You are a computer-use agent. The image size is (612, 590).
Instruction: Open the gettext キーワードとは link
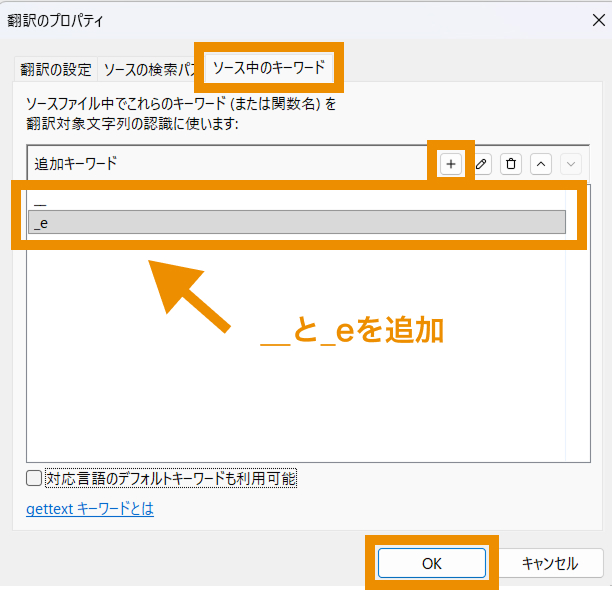tap(90, 509)
